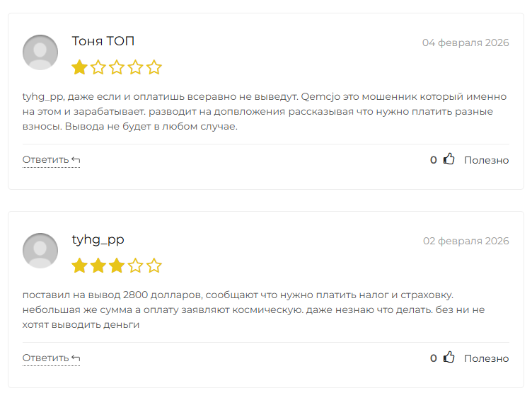Click the fourth star in tyhg_pp's rating

[x=136, y=266]
